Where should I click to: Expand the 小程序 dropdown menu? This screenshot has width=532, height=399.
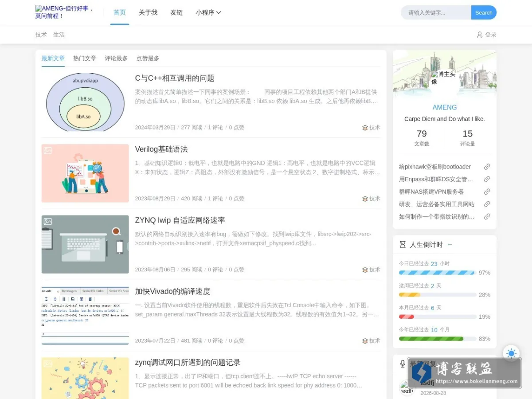(x=208, y=12)
